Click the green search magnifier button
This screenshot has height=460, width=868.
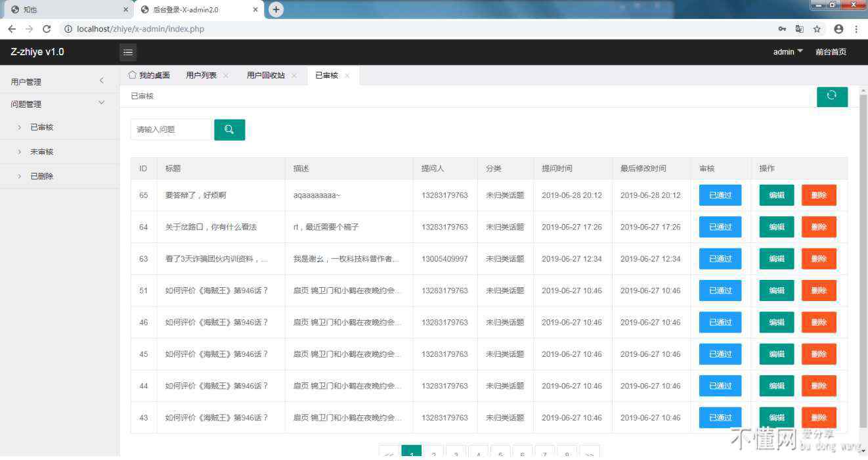pyautogui.click(x=229, y=129)
